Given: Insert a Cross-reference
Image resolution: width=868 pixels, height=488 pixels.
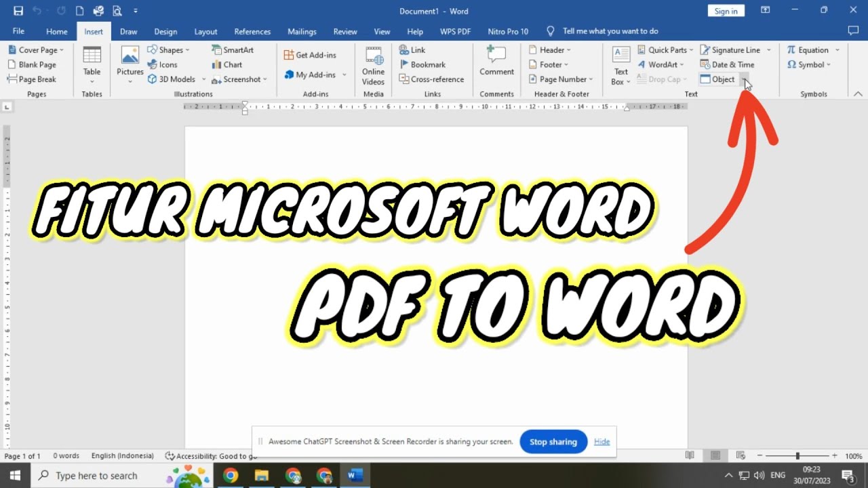Looking at the screenshot, I should pyautogui.click(x=431, y=79).
